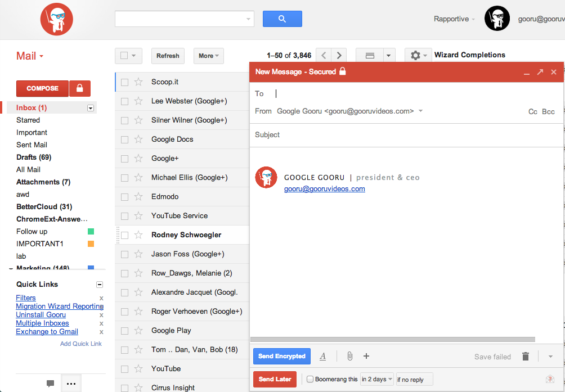Open the Sent Mail folder
This screenshot has width=565, height=392.
point(32,145)
